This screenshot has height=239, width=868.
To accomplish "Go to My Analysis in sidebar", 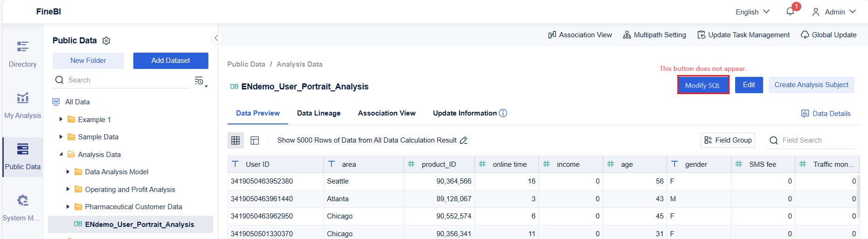I will coord(22,105).
